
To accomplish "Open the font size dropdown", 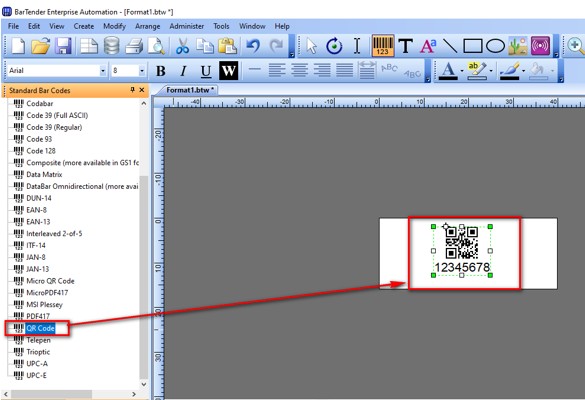I will (x=142, y=71).
